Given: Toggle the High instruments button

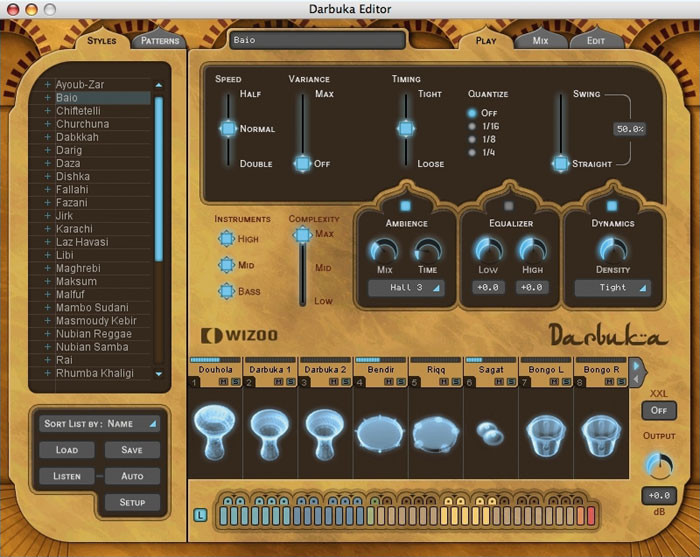Looking at the screenshot, I should click(226, 239).
